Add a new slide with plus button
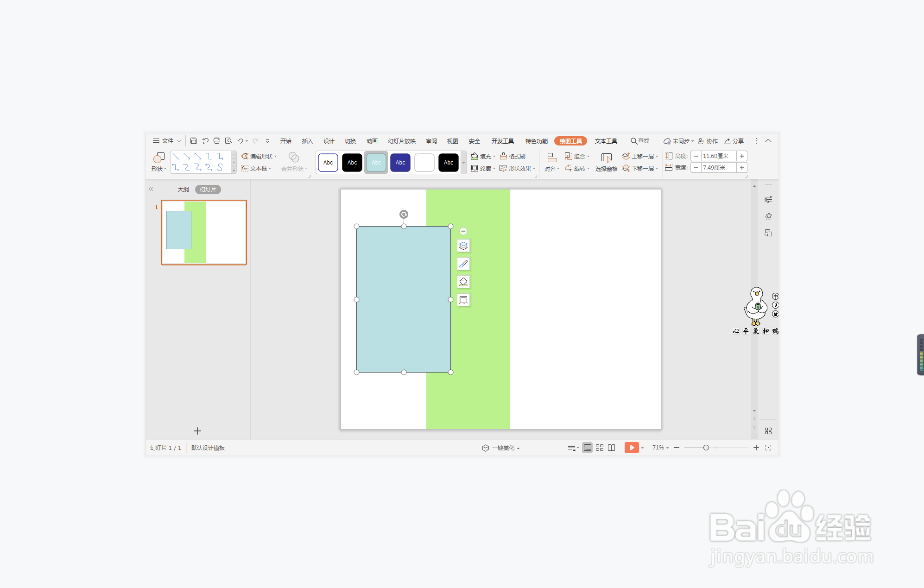The image size is (924, 588). click(197, 431)
